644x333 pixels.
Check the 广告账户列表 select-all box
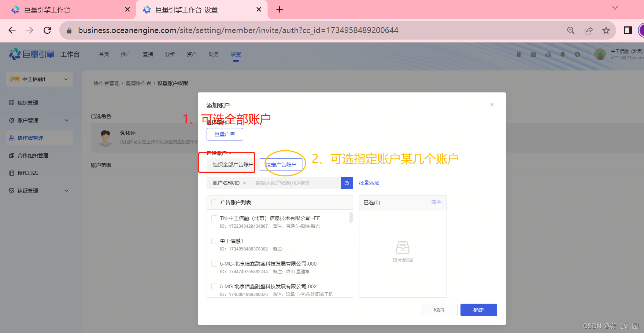click(214, 202)
